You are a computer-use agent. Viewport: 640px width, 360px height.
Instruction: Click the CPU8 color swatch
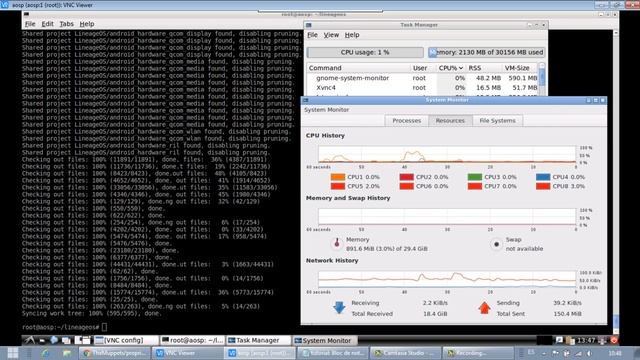pos(543,186)
